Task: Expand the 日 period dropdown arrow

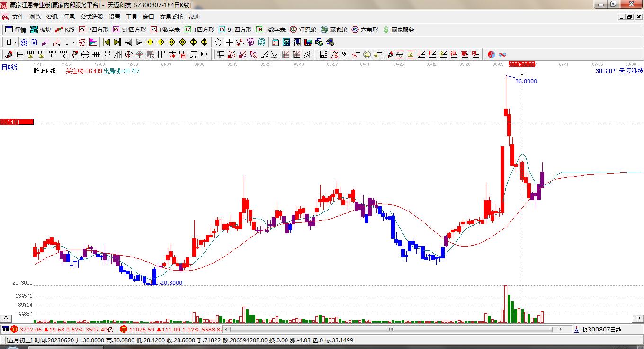Action: 15,42
